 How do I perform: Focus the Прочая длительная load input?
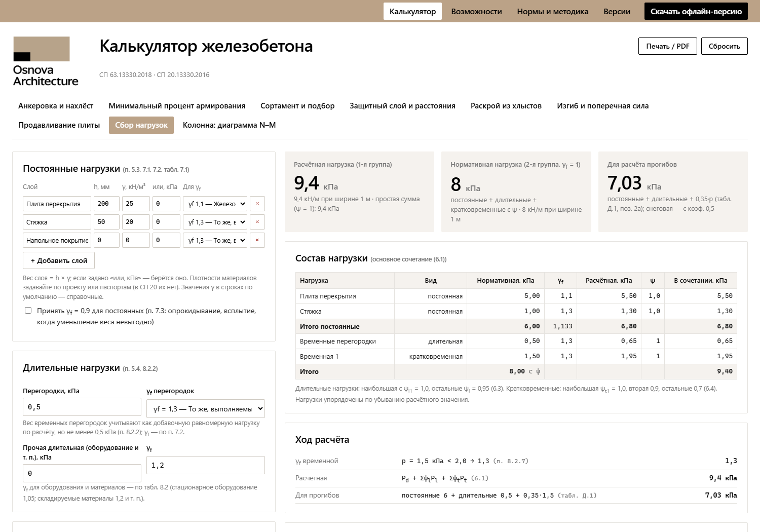click(82, 473)
